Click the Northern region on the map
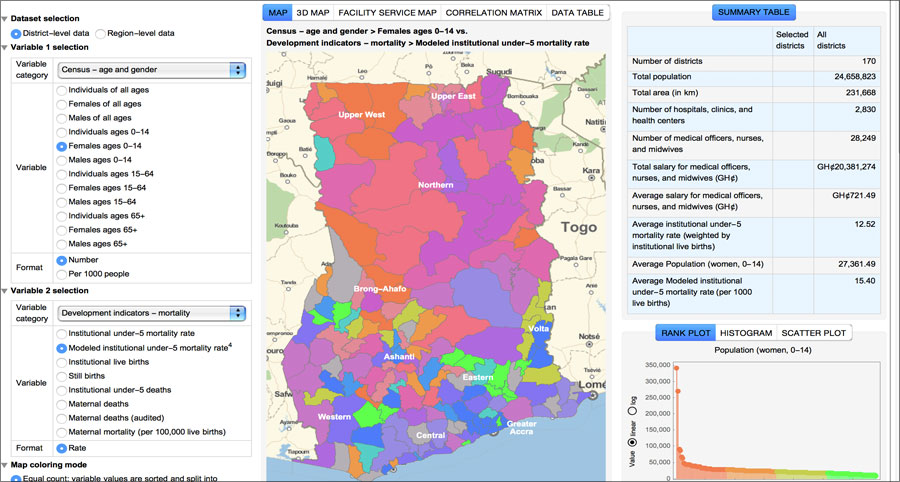This screenshot has height=482, width=900. (435, 185)
